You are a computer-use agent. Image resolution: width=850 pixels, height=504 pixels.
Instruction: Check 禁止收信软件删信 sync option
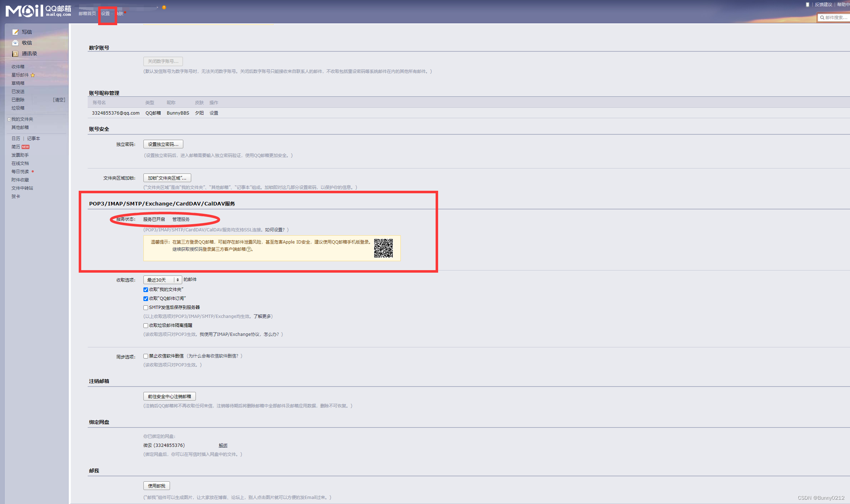(146, 356)
